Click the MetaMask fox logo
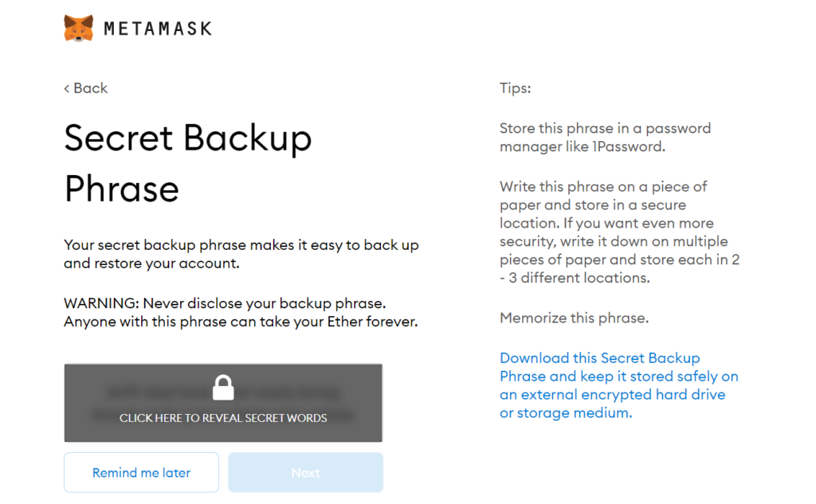Screen dimensions: 816x504 [x=79, y=28]
